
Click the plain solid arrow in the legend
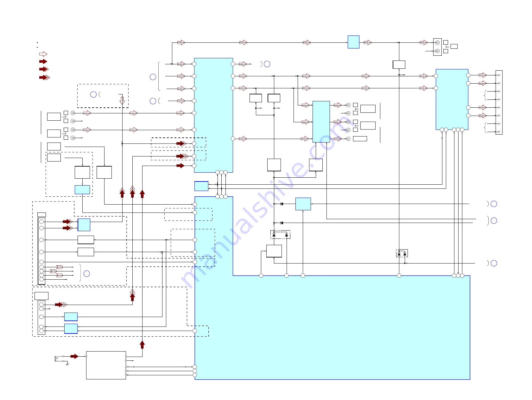(x=43, y=61)
